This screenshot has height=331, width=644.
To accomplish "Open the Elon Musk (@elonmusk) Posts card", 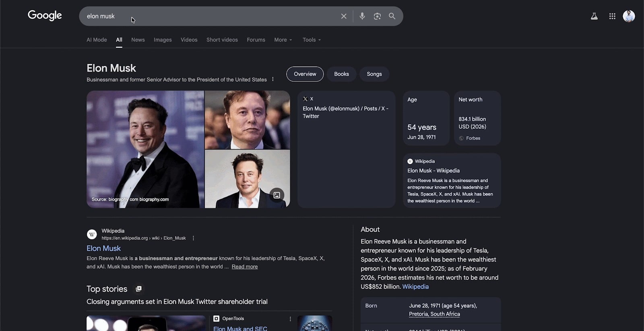I will [347, 149].
